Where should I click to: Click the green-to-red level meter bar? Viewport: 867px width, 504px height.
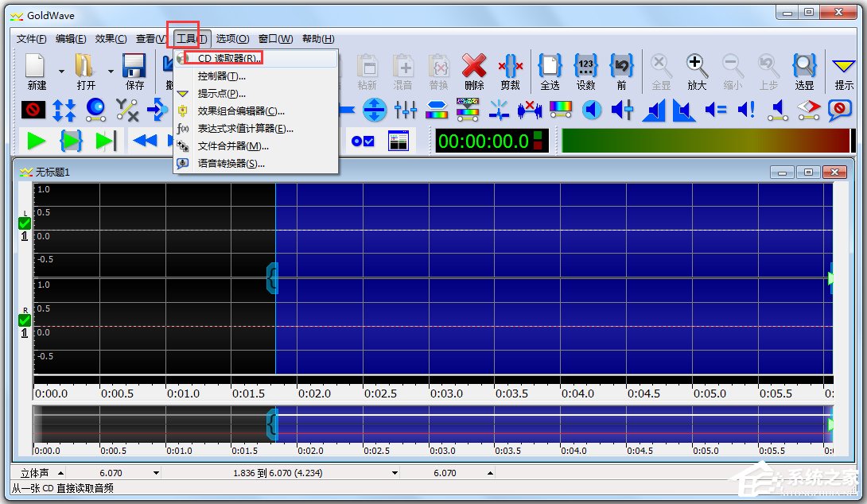[x=708, y=141]
